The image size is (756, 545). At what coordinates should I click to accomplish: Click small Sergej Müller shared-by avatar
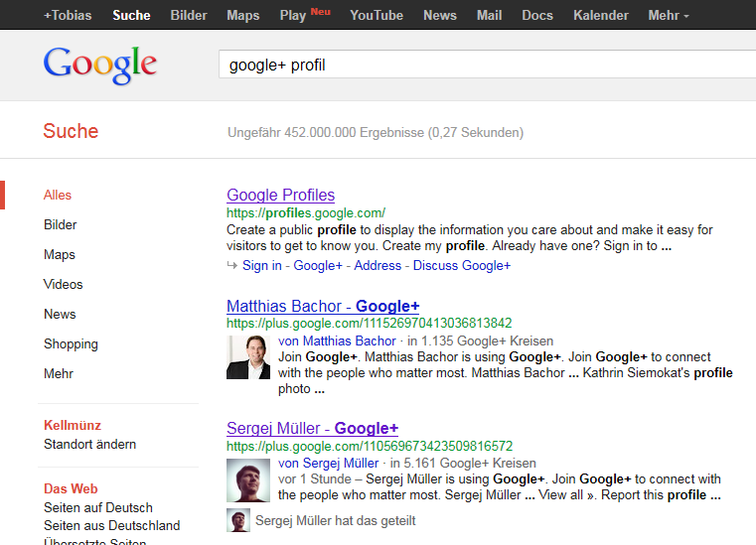pos(238,520)
